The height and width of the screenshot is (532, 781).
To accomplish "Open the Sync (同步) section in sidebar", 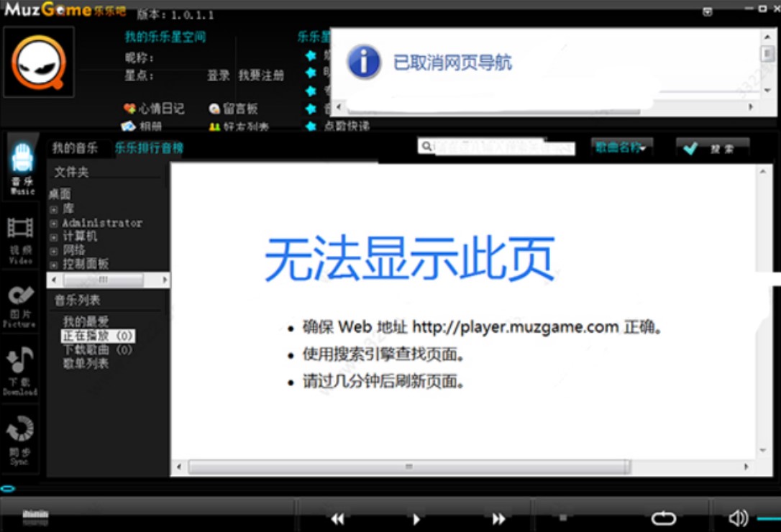I will [x=20, y=439].
